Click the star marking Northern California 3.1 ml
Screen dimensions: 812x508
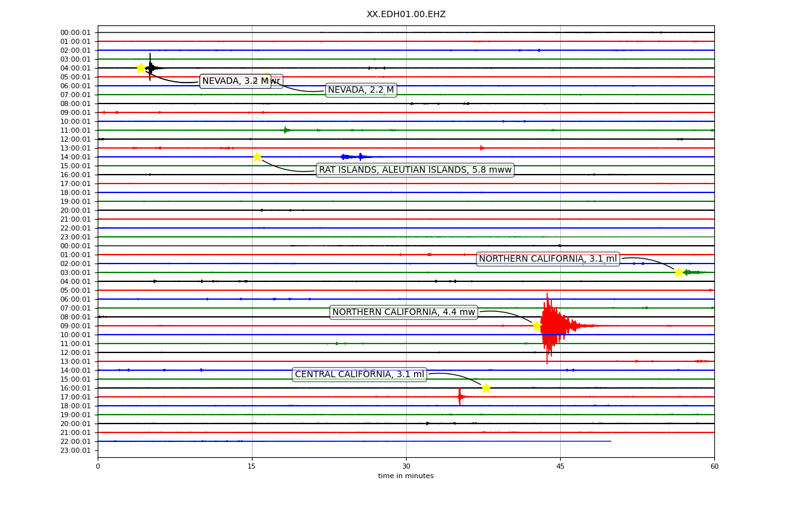(x=679, y=272)
